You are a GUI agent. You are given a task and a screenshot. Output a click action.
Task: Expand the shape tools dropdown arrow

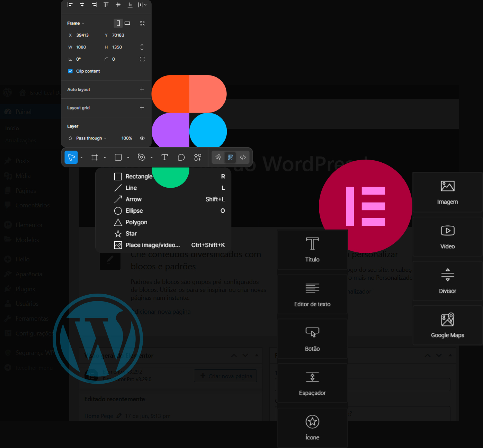pyautogui.click(x=128, y=158)
